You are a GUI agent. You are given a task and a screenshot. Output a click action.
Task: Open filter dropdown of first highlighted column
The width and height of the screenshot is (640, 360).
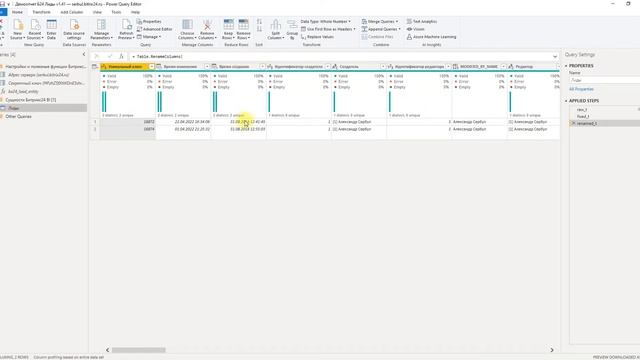tap(151, 67)
